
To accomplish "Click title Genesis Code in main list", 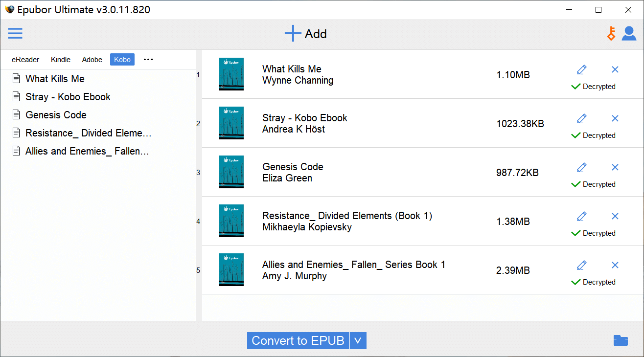I will pos(293,167).
